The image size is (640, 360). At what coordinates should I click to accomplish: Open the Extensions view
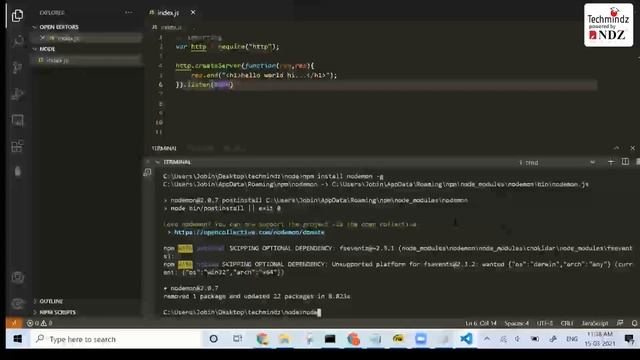(17, 146)
